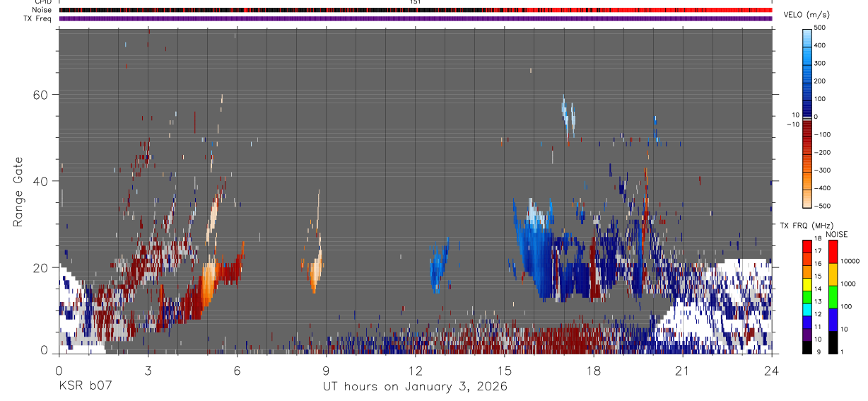Select blue swatch in NOISE legend
The width and height of the screenshot is (868, 401).
832,320
